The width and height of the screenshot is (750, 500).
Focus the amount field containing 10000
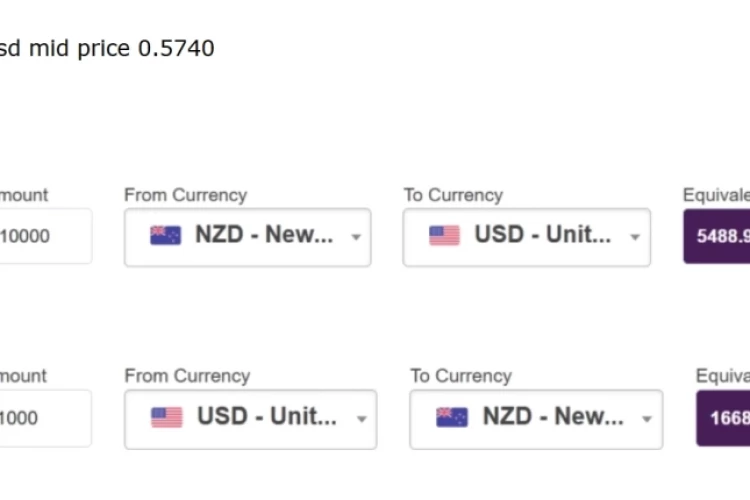[x=45, y=236]
